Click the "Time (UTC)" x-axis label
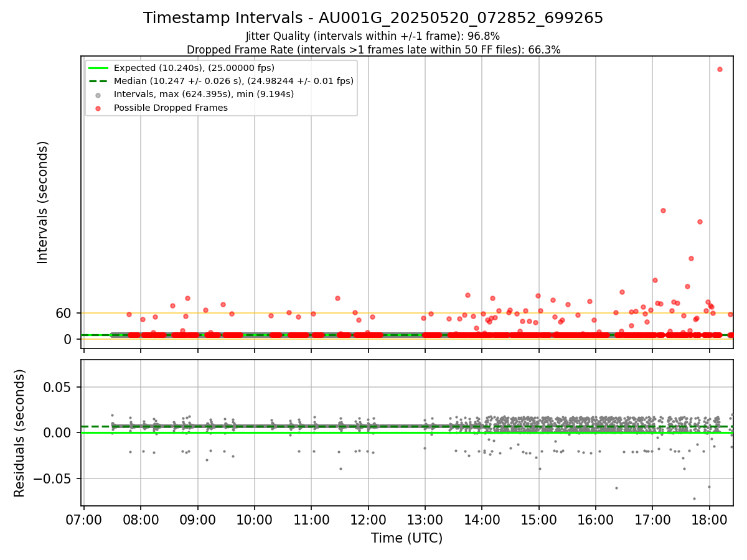Image resolution: width=747 pixels, height=560 pixels. point(407,538)
